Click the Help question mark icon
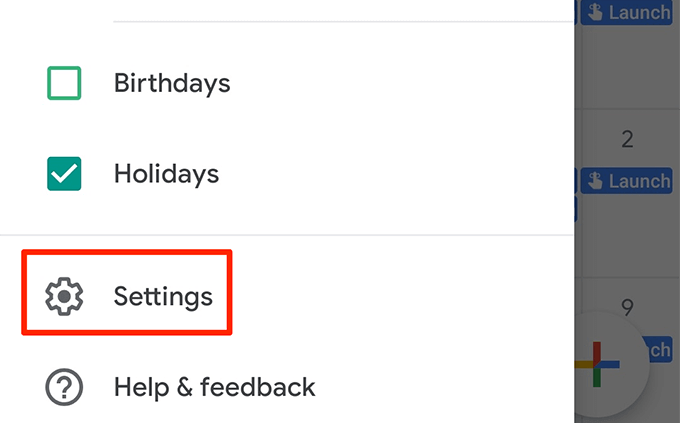680x423 pixels. point(64,386)
